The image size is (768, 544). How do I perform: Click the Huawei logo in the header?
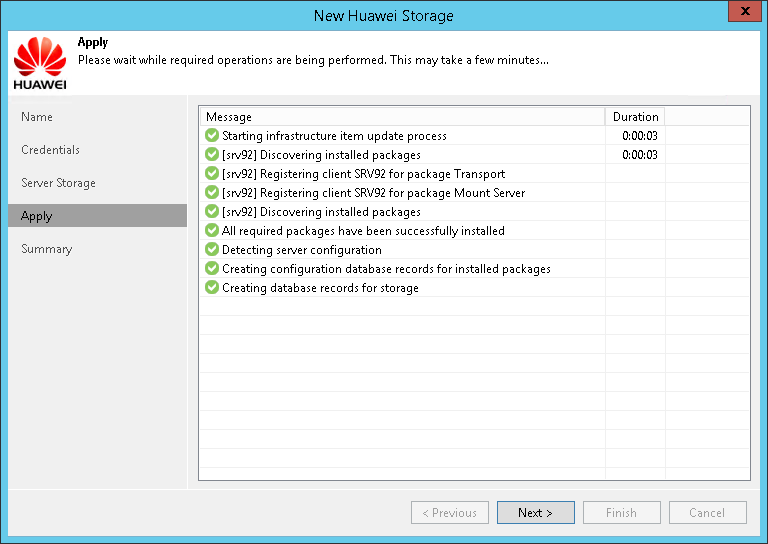[40, 63]
